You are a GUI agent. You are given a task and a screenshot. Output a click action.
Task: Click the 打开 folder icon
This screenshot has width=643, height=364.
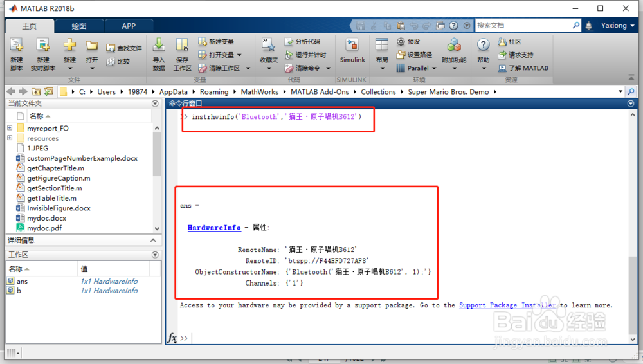point(91,45)
